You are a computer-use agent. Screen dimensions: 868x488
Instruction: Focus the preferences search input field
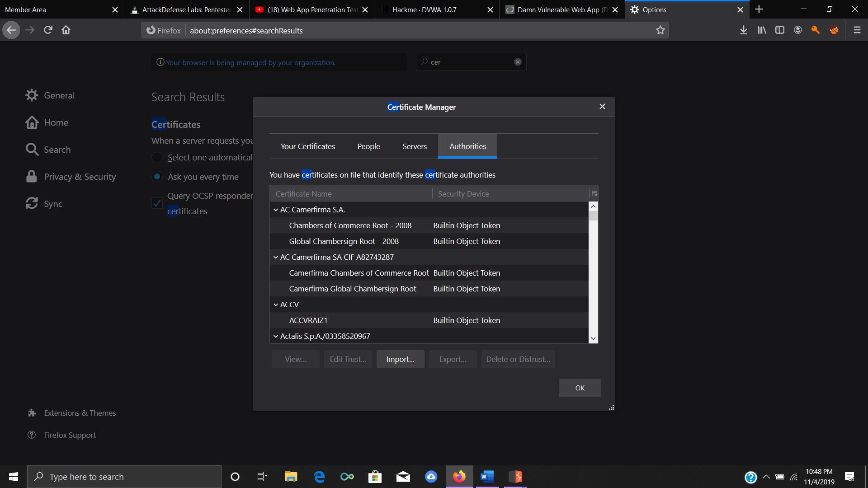(471, 62)
